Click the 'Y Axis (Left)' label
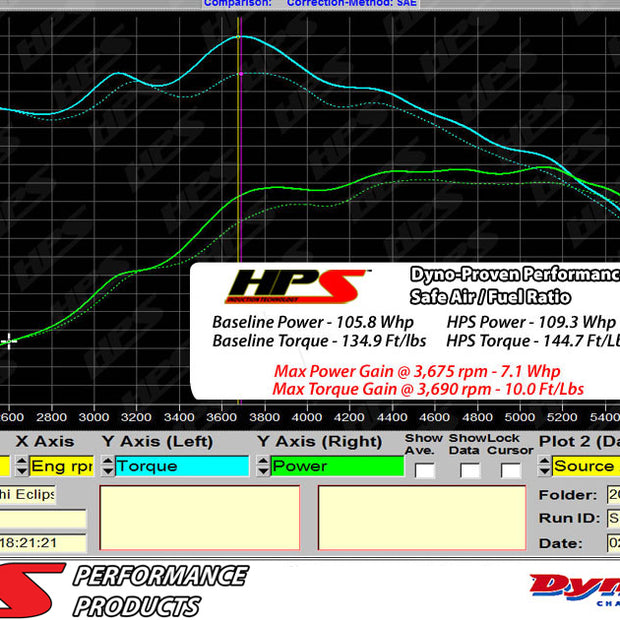This screenshot has width=620, height=620. pos(157,441)
